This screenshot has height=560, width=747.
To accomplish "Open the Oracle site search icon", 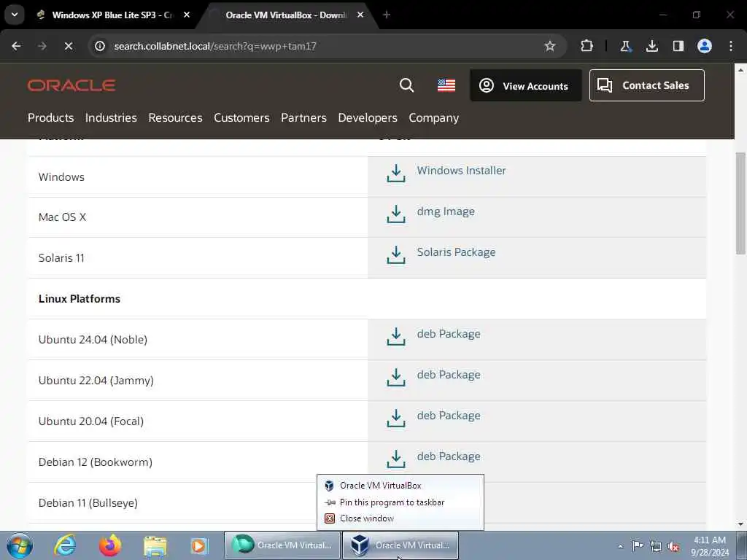I will [406, 85].
